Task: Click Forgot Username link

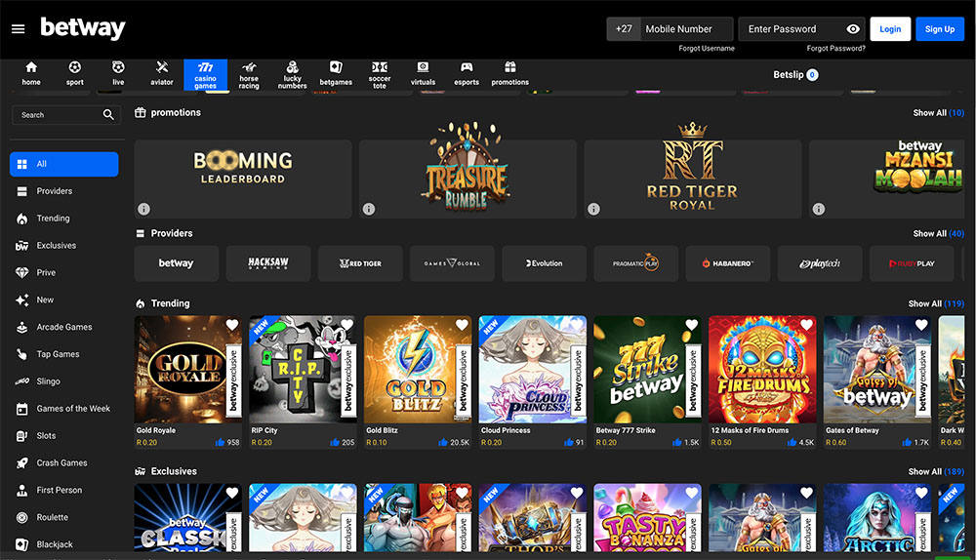Action: pos(707,49)
